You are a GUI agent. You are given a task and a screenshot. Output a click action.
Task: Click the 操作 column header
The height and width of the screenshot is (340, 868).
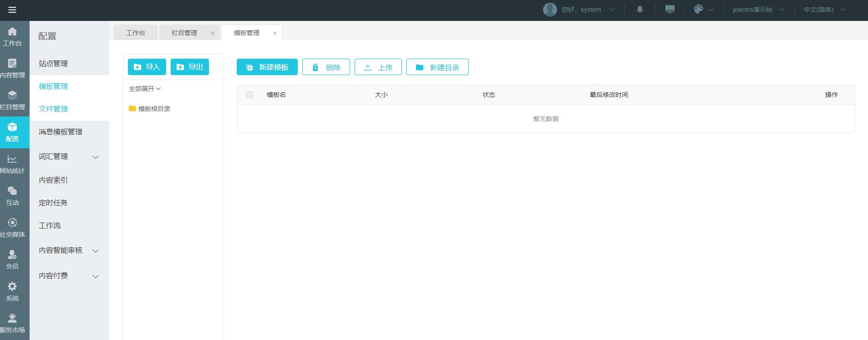[x=832, y=95]
